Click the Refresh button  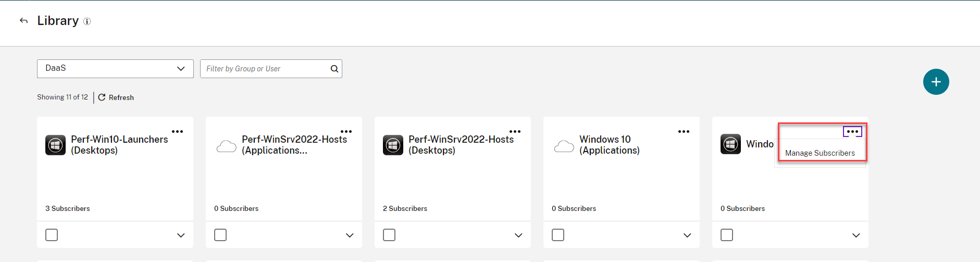coord(116,97)
